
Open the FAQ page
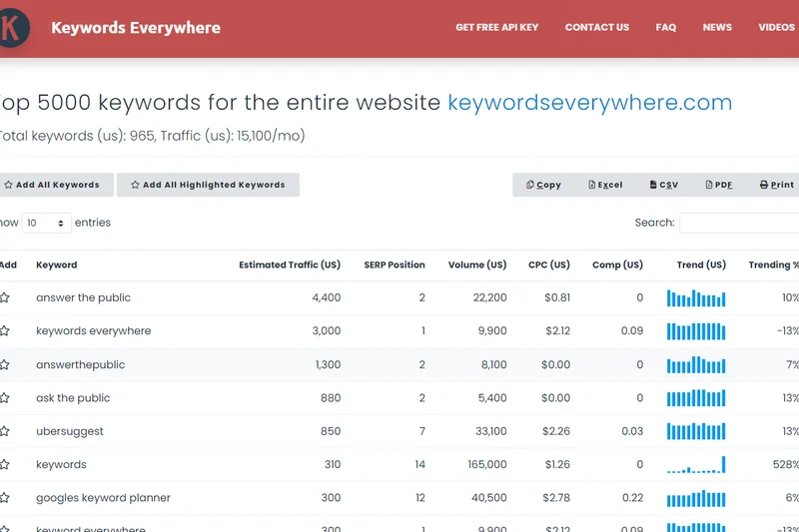click(x=666, y=28)
